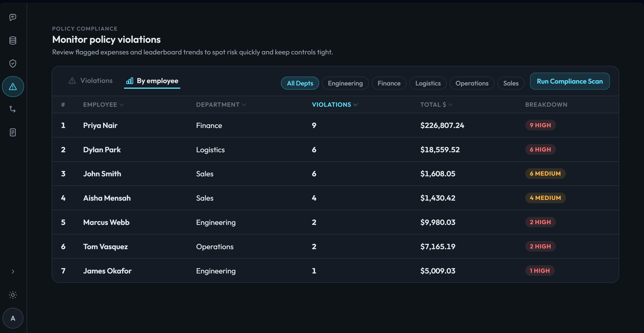Image resolution: width=644 pixels, height=333 pixels.
Task: Open the shield checkmark sidebar icon
Action: (x=13, y=64)
